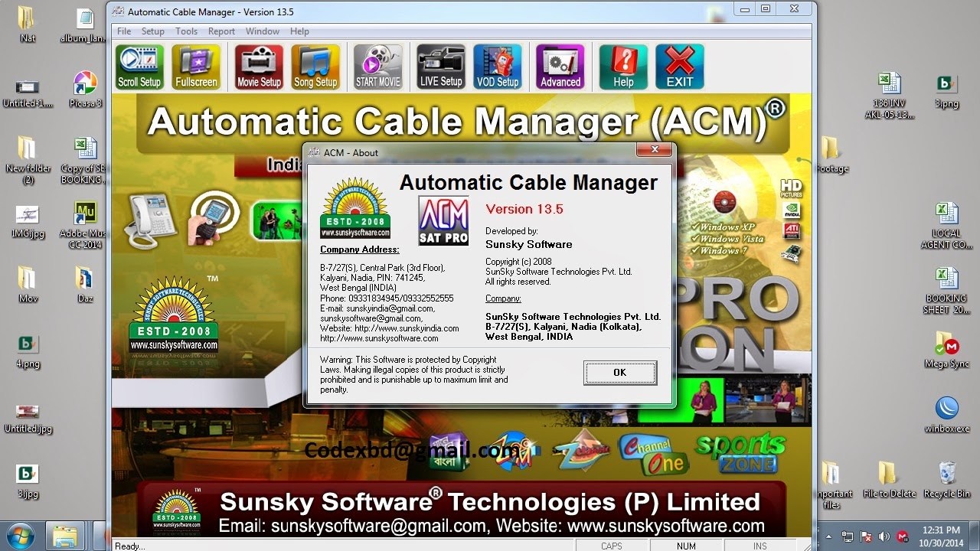Screen dimensions: 980x551
Task: Select the IMG.jpg desktop file
Action: [28, 222]
